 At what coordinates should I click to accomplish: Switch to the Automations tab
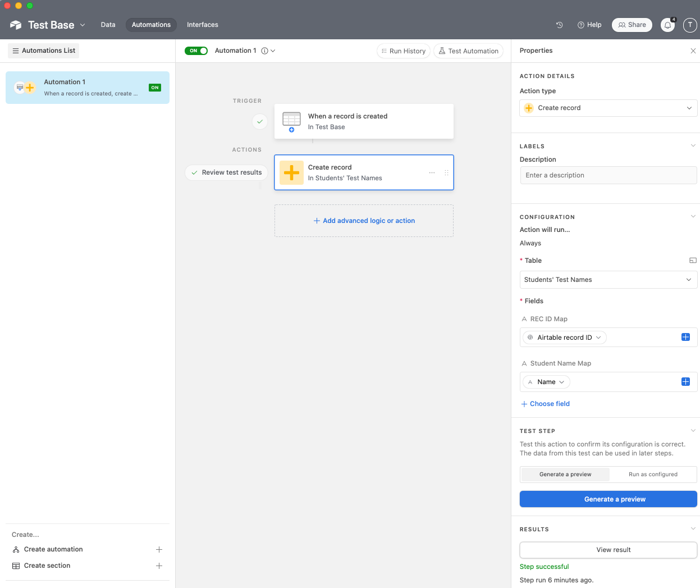pyautogui.click(x=151, y=25)
